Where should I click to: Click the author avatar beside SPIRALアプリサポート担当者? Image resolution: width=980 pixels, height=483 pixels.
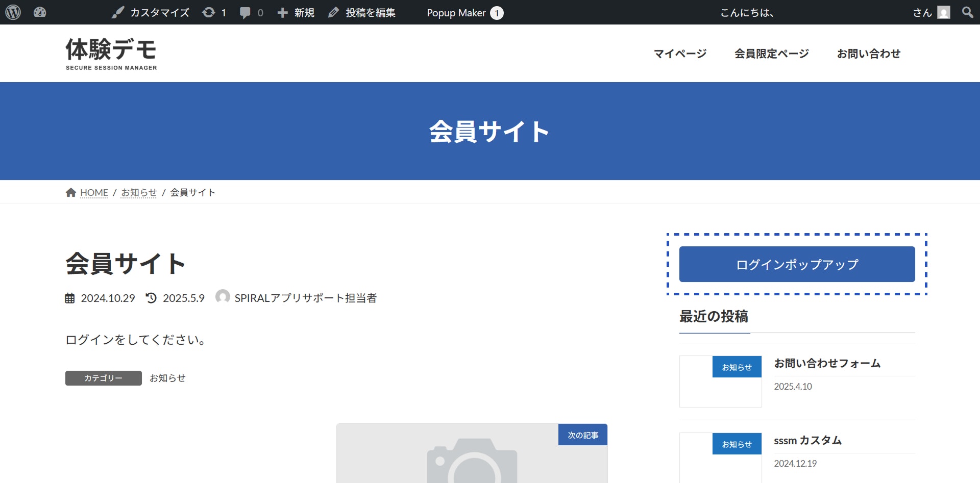point(223,296)
